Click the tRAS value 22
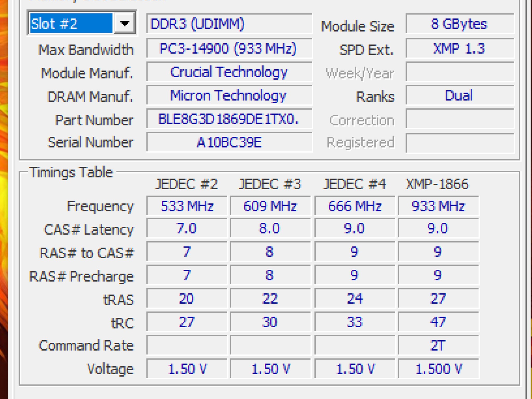The image size is (532, 399). tap(270, 298)
